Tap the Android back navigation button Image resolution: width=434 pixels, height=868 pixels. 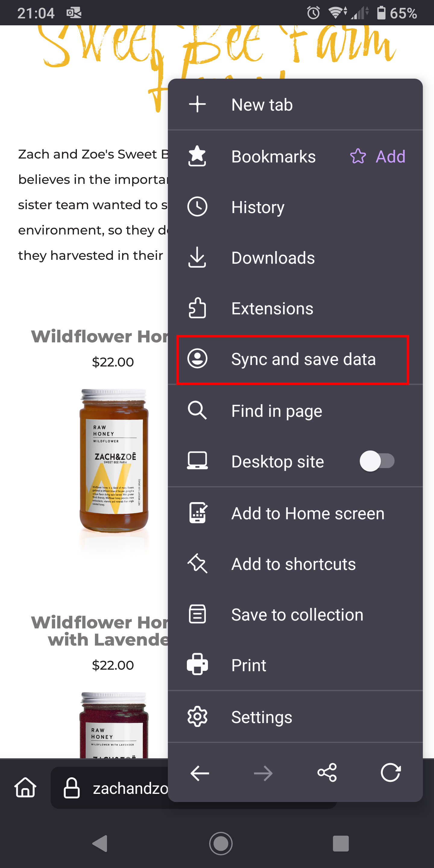(99, 843)
